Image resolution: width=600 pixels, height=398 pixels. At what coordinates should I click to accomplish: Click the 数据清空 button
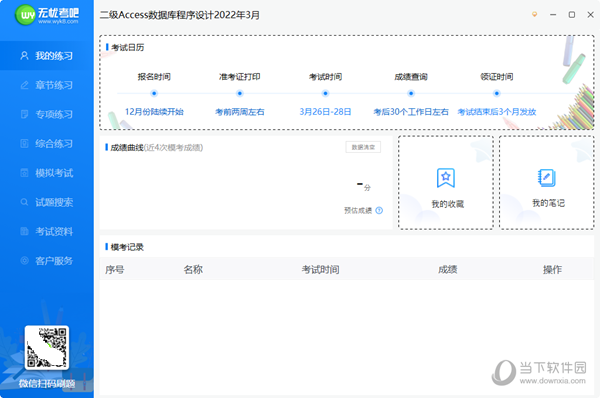click(363, 147)
